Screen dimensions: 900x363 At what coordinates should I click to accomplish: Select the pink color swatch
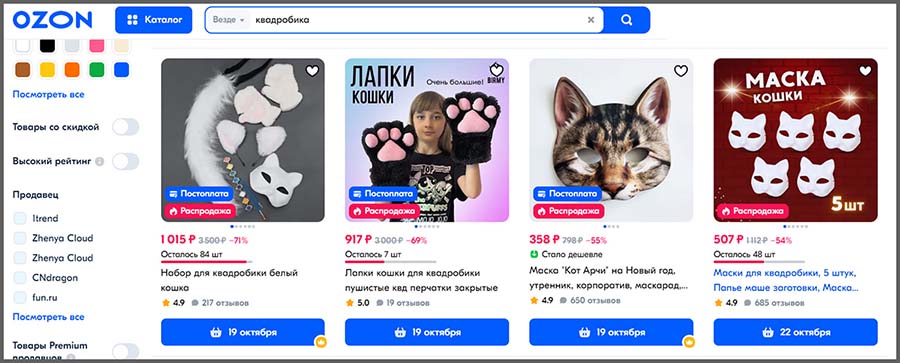(x=96, y=45)
